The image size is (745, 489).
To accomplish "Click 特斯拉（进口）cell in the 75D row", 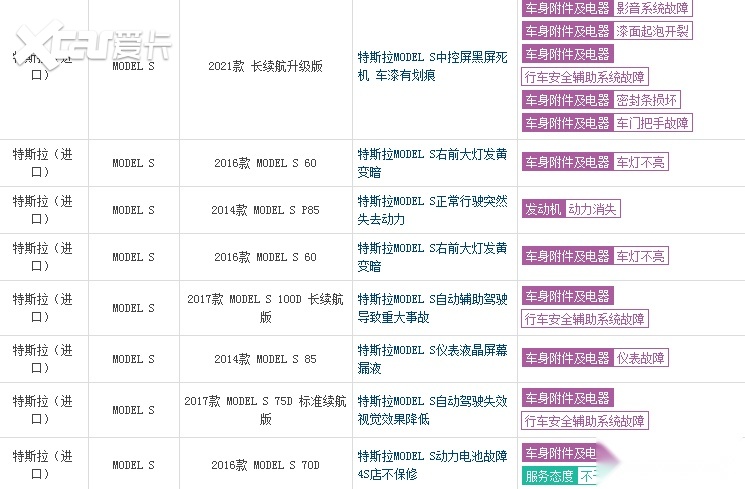I will 43,410.
